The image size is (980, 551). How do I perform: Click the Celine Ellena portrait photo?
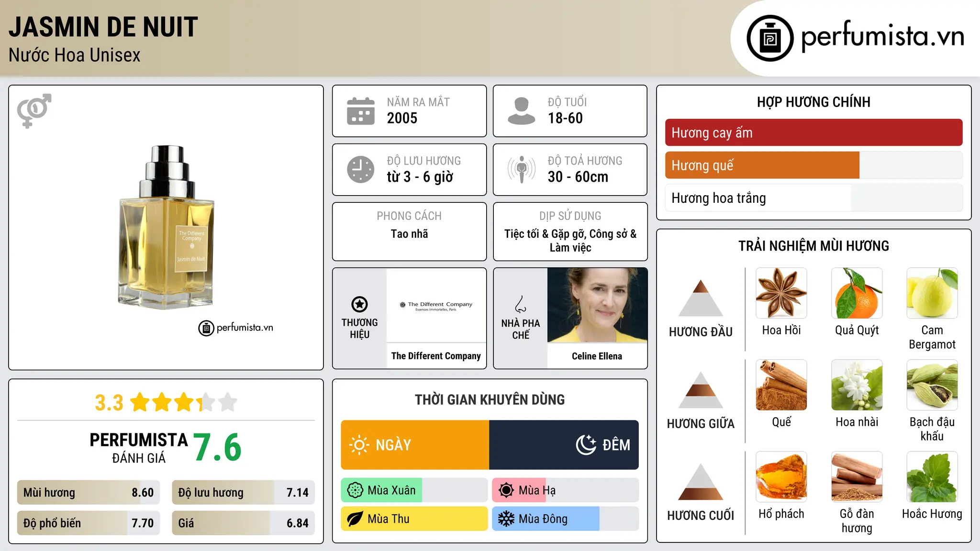597,305
